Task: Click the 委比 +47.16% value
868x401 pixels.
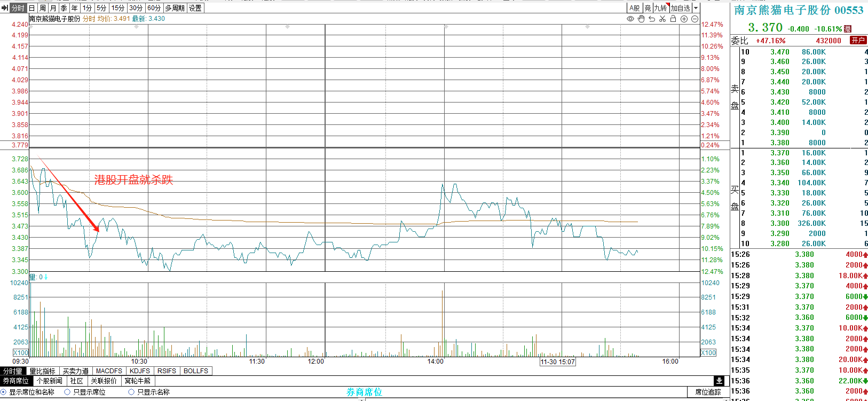Action: coord(771,41)
